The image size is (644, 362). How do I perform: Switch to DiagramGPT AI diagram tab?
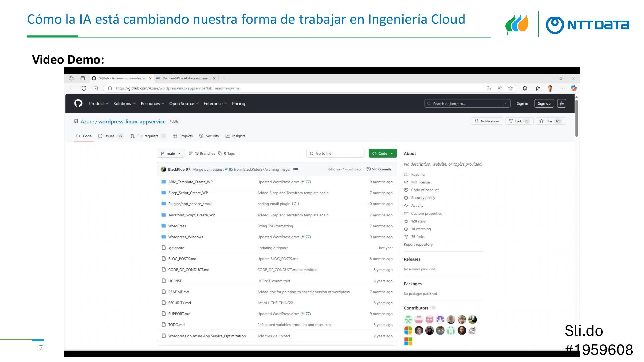click(186, 78)
